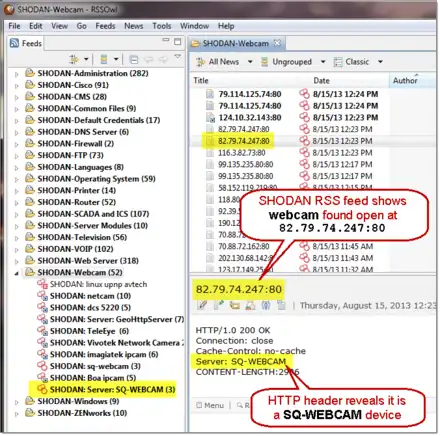The image size is (440, 436).
Task: Expand the SHODAN-Administration folder
Action: tap(16, 74)
